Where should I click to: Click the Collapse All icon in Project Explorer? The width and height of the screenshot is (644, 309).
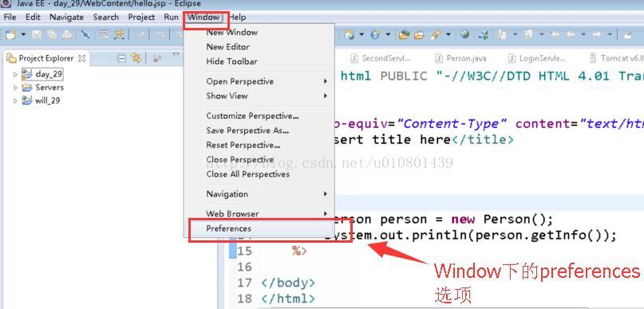pyautogui.click(x=121, y=58)
